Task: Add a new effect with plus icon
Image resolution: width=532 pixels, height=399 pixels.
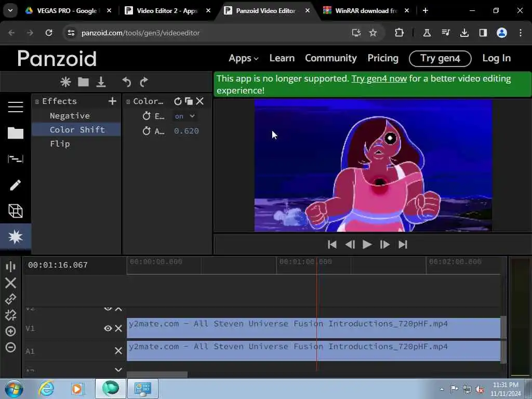Action: click(112, 101)
